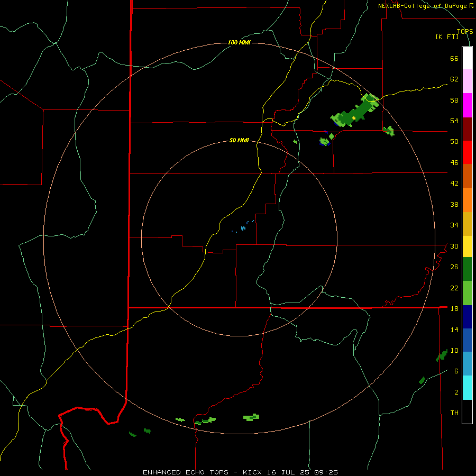This screenshot has width=476, height=476.
Task: Click the dark red 50-54 kft legend swatch
Action: (467, 129)
